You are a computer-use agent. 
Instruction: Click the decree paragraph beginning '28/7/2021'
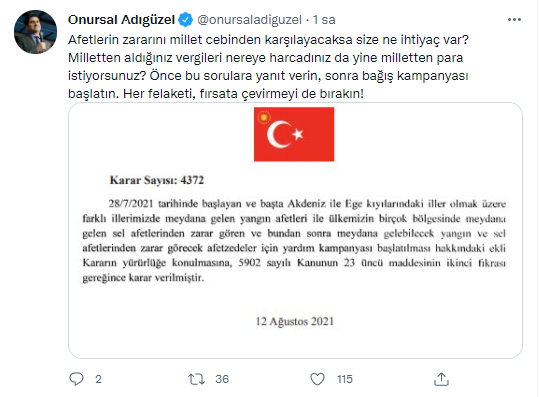click(294, 241)
